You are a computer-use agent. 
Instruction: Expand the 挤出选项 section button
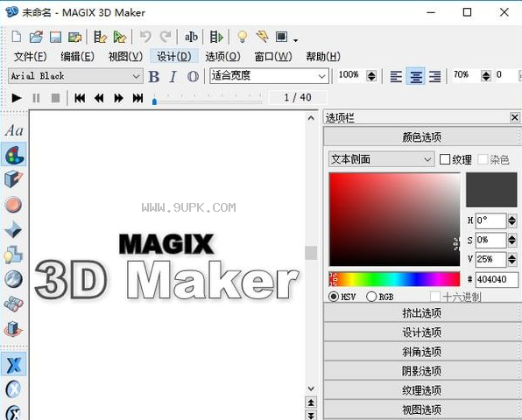(422, 312)
